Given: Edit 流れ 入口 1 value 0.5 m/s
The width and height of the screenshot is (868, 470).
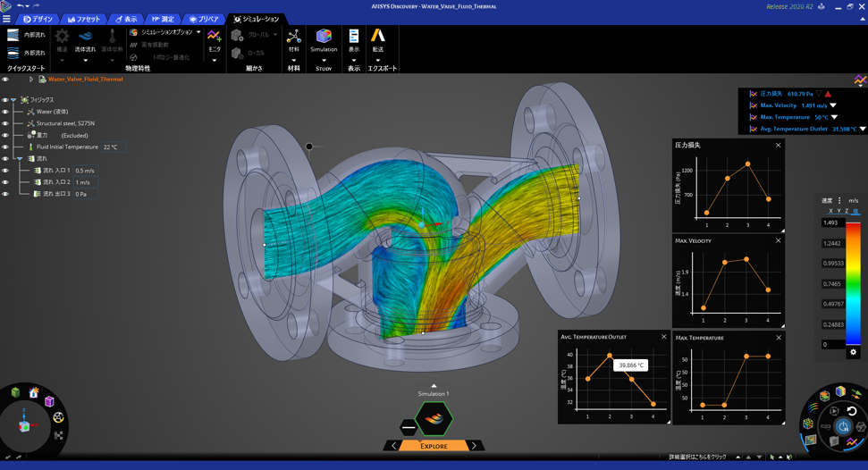Looking at the screenshot, I should [x=85, y=171].
